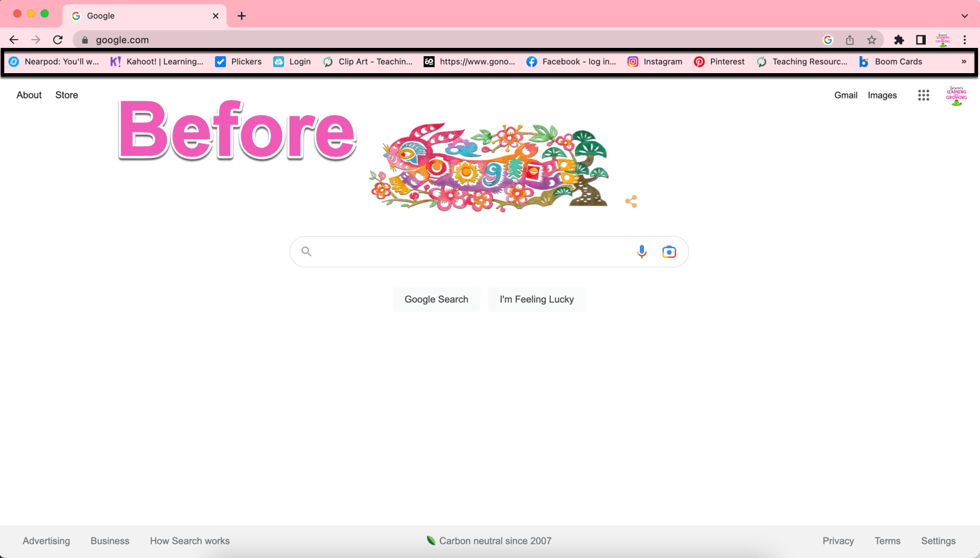Viewport: 980px width, 558px height.
Task: Bookmark this tab with the star
Action: pyautogui.click(x=871, y=40)
